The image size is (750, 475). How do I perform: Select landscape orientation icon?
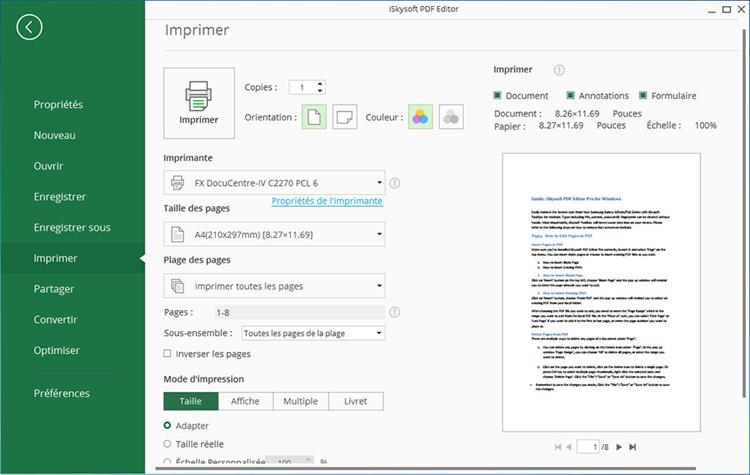[344, 117]
